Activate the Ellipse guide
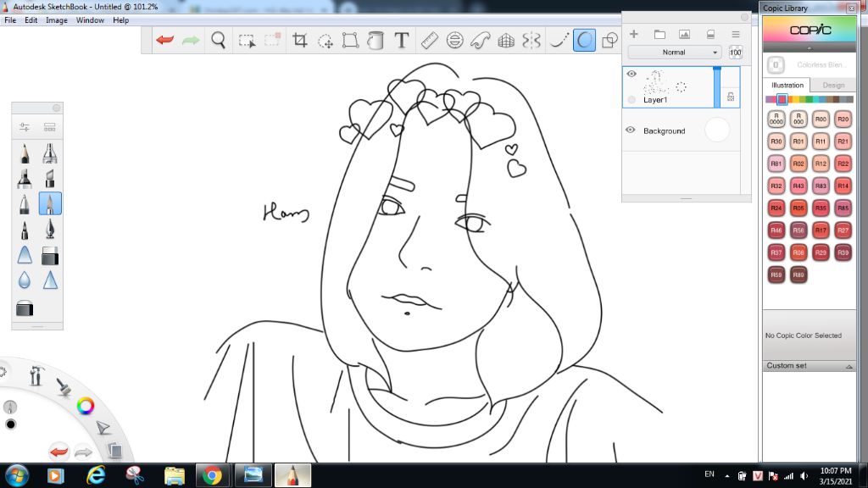The width and height of the screenshot is (868, 488). tap(454, 41)
